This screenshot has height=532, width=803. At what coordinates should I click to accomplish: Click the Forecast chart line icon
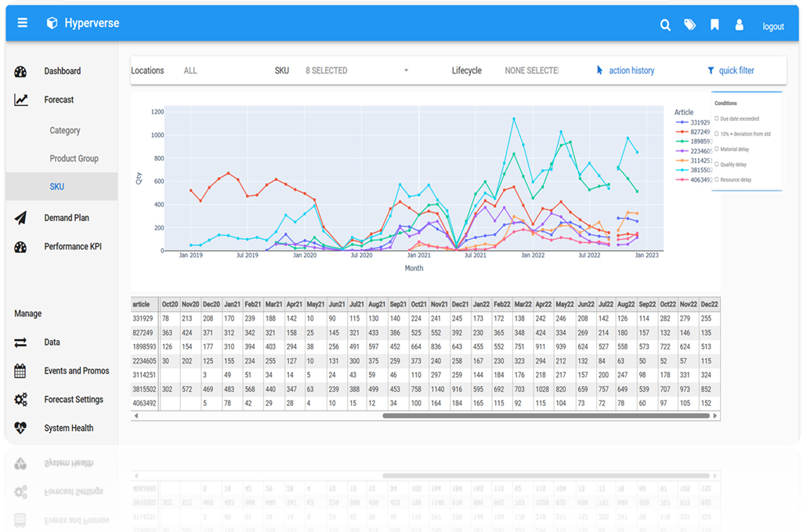[x=21, y=100]
